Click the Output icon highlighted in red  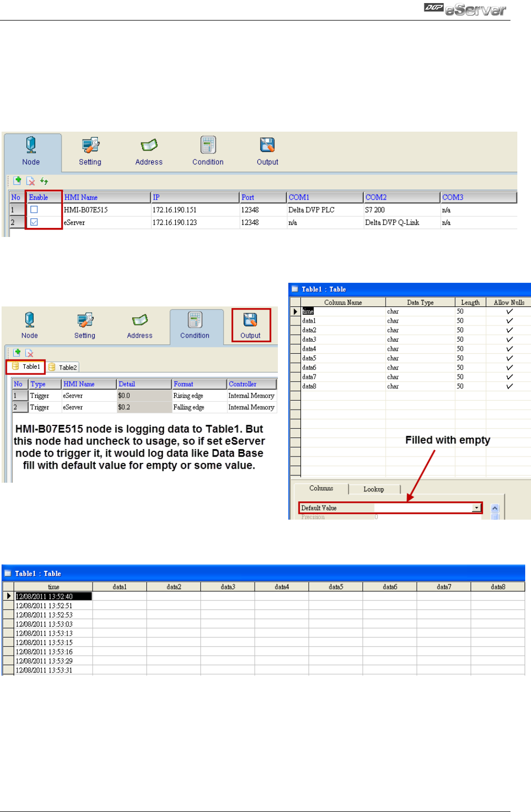click(251, 325)
